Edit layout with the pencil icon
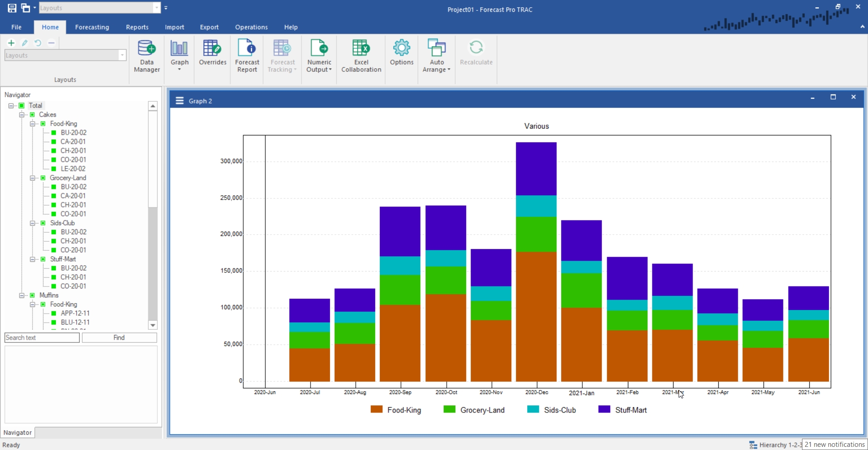868x450 pixels. pyautogui.click(x=25, y=43)
